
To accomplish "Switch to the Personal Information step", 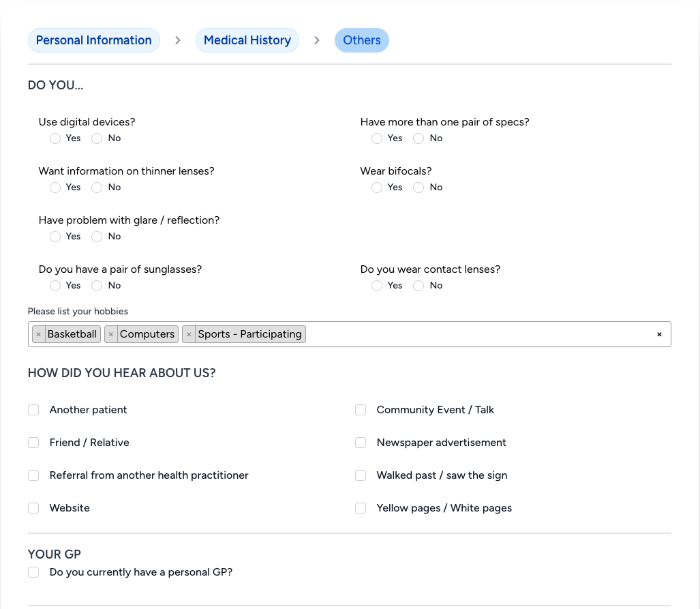I will click(x=93, y=40).
